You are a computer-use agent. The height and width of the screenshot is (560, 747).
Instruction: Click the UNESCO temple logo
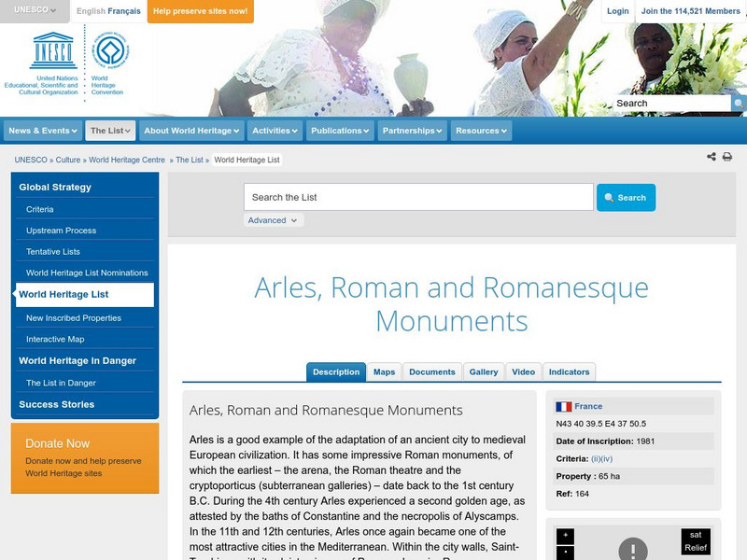(x=53, y=50)
